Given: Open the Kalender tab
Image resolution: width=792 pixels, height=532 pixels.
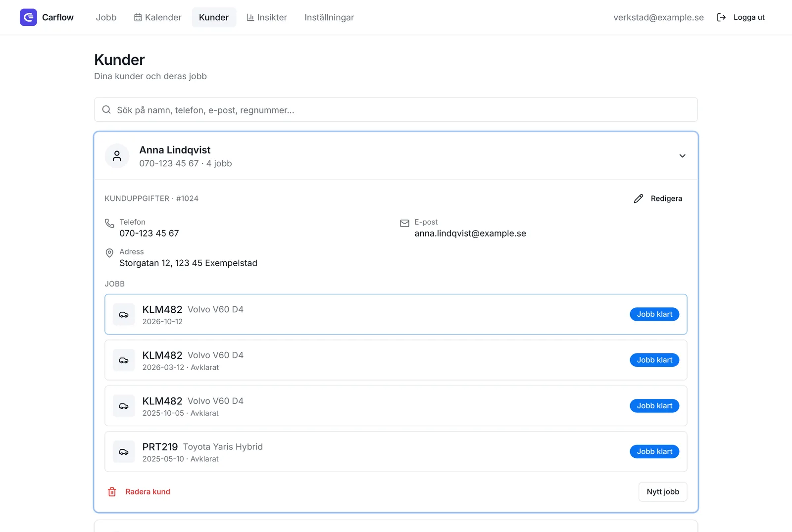Looking at the screenshot, I should (x=158, y=17).
